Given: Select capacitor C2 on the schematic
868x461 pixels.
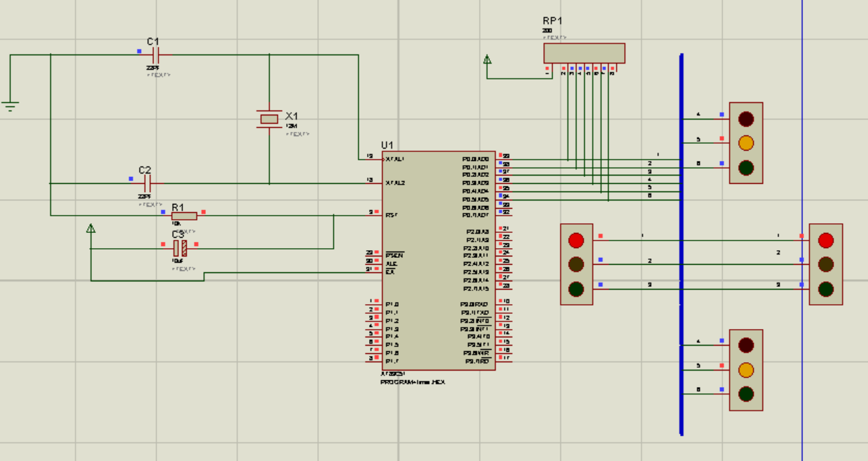Looking at the screenshot, I should [147, 182].
